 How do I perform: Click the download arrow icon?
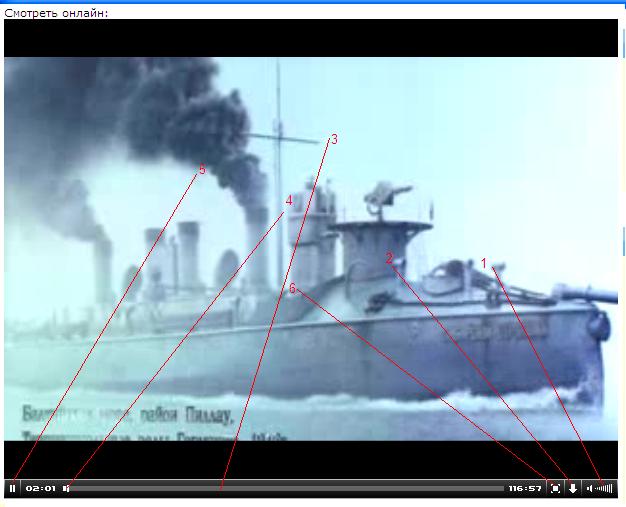[x=573, y=488]
